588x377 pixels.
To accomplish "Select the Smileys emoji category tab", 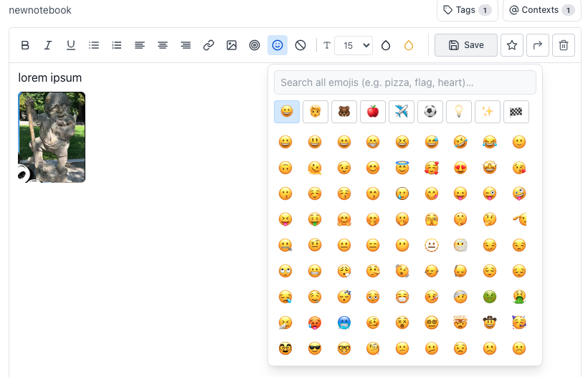I will click(x=287, y=112).
